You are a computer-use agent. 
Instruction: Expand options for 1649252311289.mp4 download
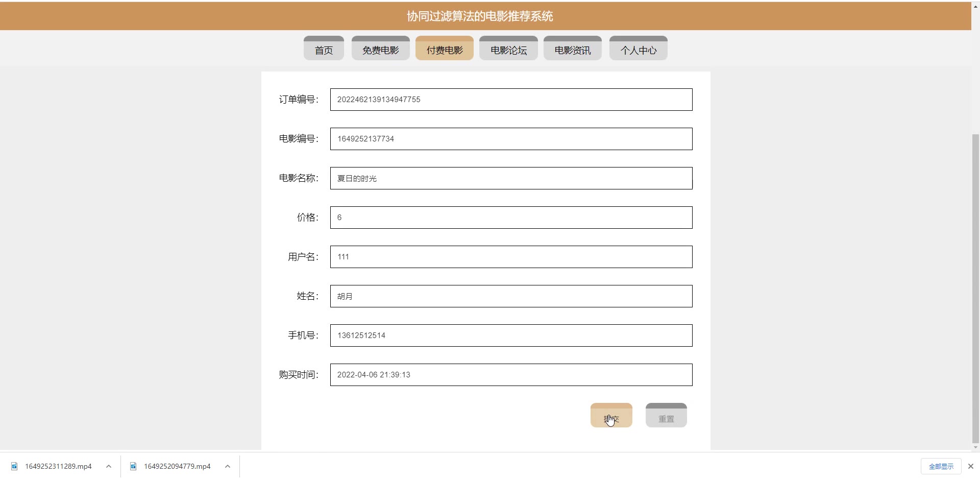point(109,466)
